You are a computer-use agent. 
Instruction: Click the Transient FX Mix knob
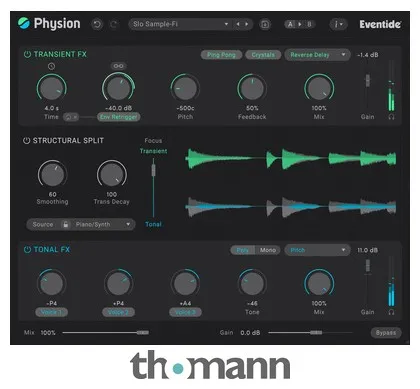click(319, 88)
